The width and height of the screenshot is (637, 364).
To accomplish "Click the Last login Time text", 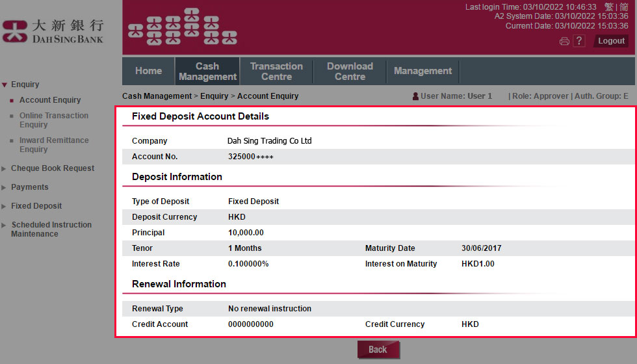I will (530, 7).
